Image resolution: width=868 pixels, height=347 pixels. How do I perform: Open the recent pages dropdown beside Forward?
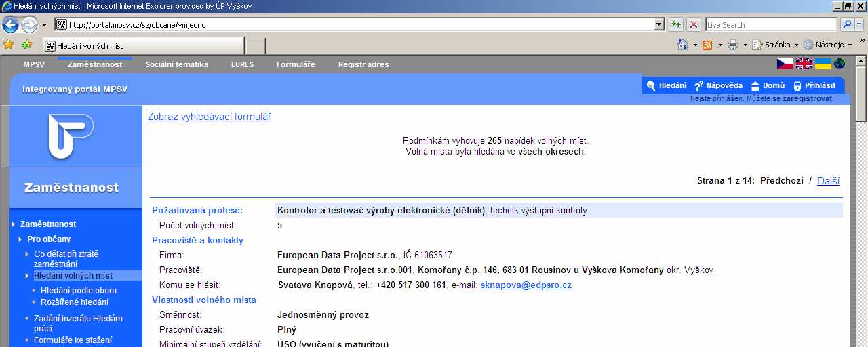tap(44, 25)
